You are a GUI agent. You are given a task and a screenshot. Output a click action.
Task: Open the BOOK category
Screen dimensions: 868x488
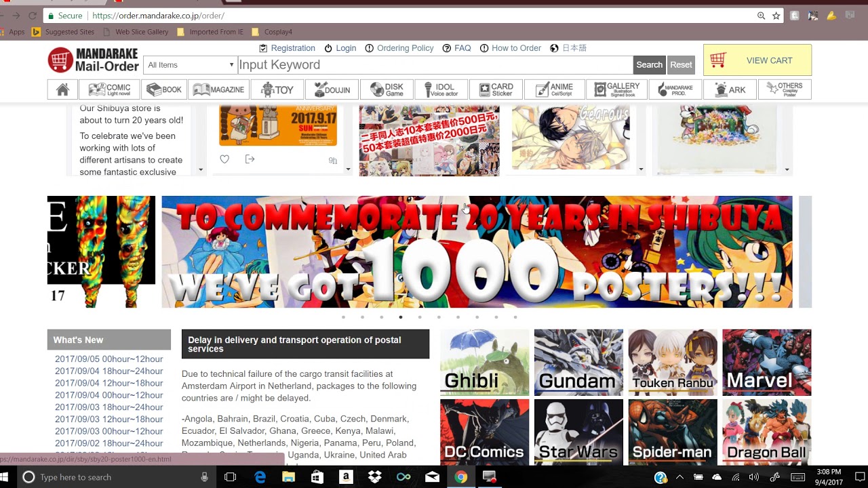point(164,89)
